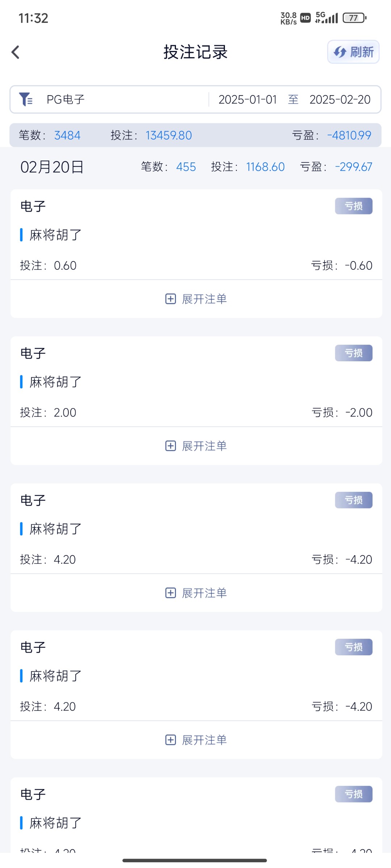Tap 麻将胡了 game name in first card
This screenshot has height=868, width=391.
click(55, 235)
